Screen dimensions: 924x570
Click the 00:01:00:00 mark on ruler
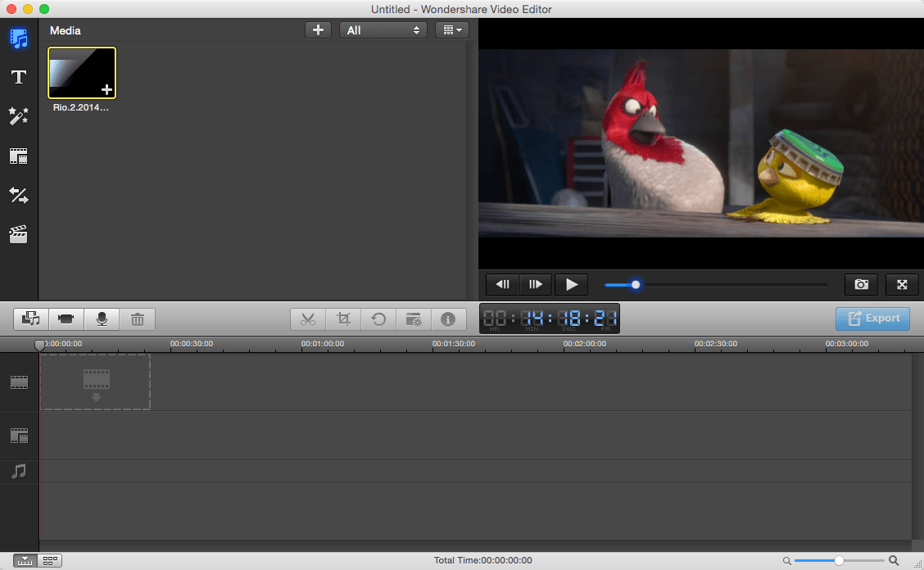tap(323, 344)
